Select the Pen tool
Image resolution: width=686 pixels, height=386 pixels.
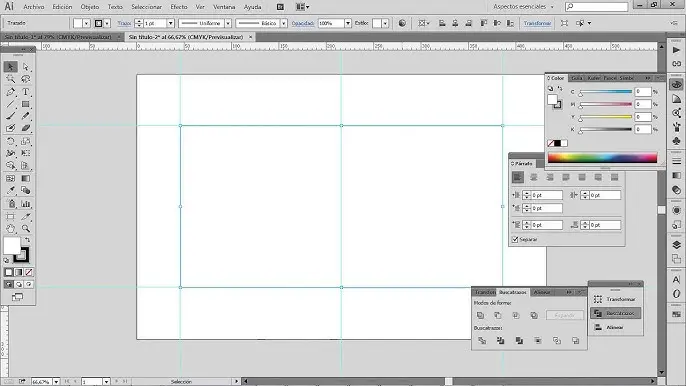10,92
